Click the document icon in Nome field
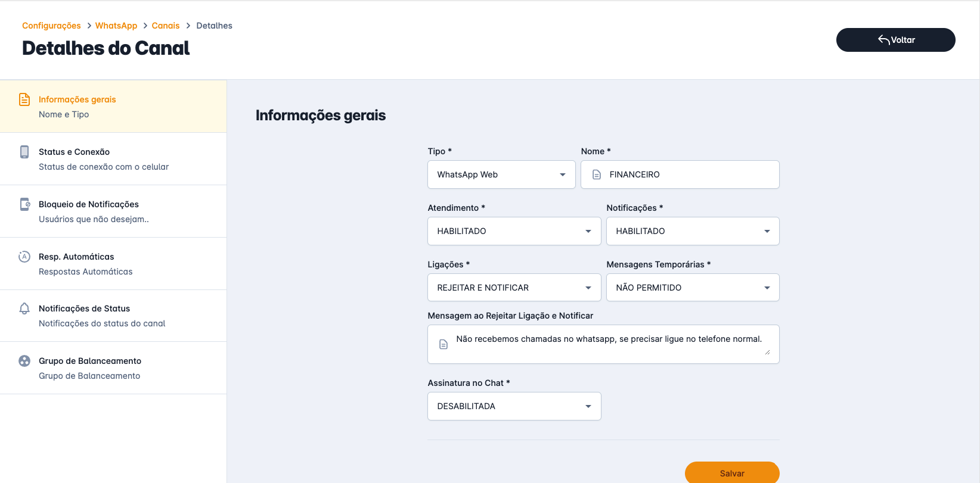980x483 pixels. click(x=597, y=174)
